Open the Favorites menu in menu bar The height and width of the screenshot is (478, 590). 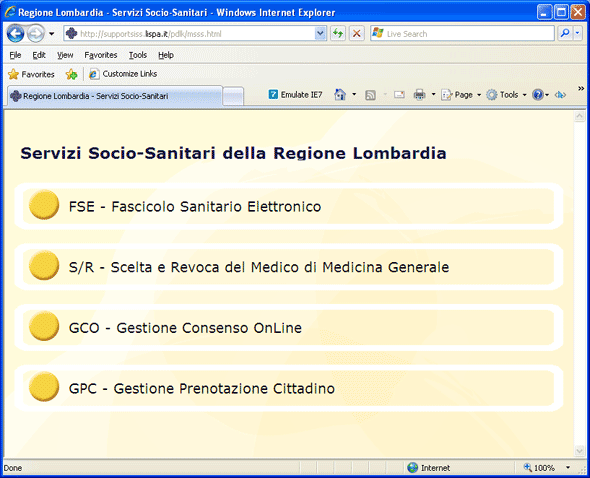pos(100,55)
